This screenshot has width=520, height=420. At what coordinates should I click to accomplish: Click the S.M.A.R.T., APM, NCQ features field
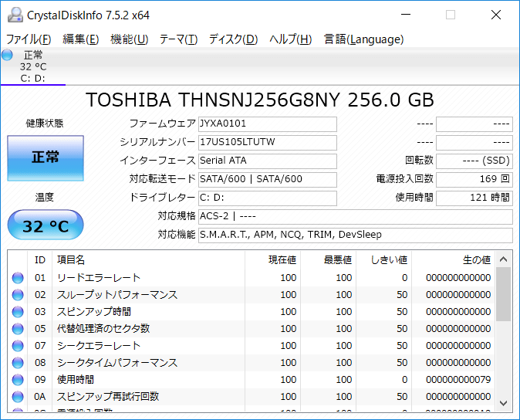click(356, 235)
